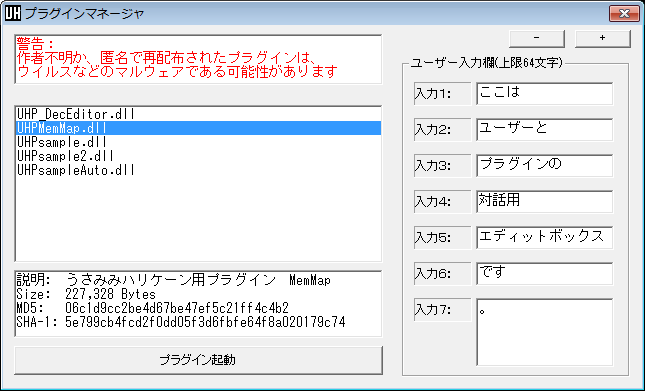Focus the 入力6 field containing です
Screen dimensions: 645x391
(x=545, y=273)
